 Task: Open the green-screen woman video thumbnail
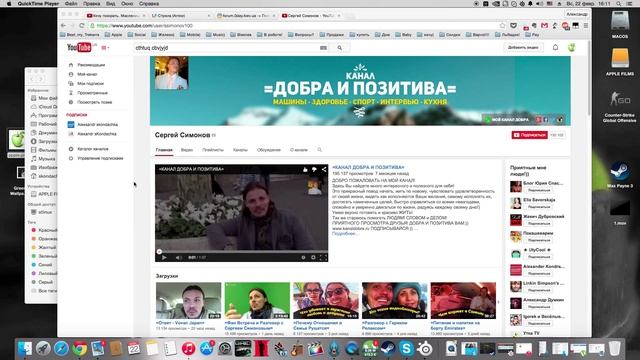257,301
